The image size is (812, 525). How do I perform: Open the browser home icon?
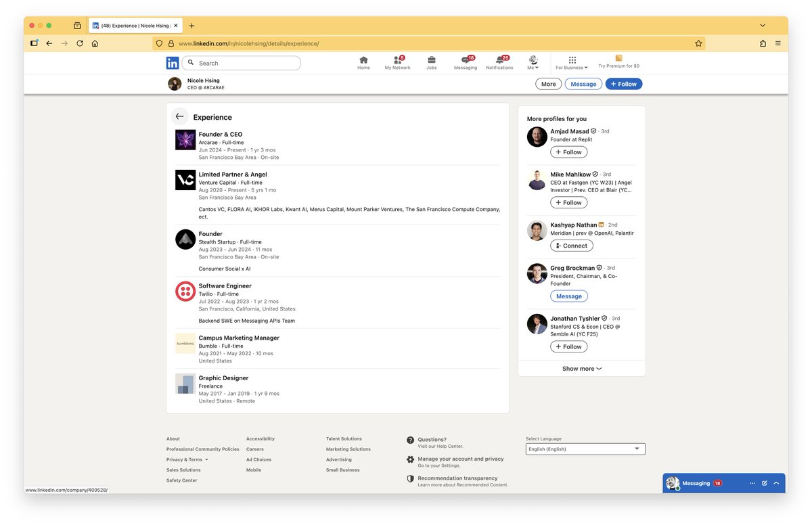(x=95, y=43)
